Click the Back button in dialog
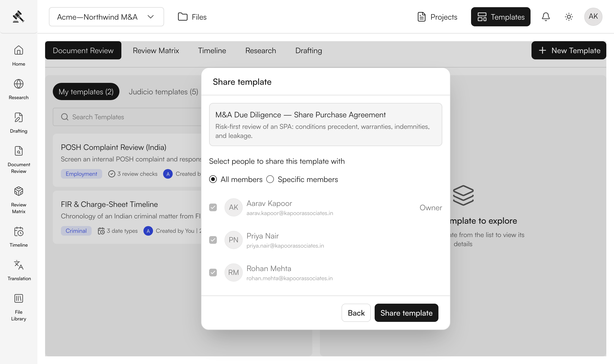Screen dimensions: 614x364 356,313
